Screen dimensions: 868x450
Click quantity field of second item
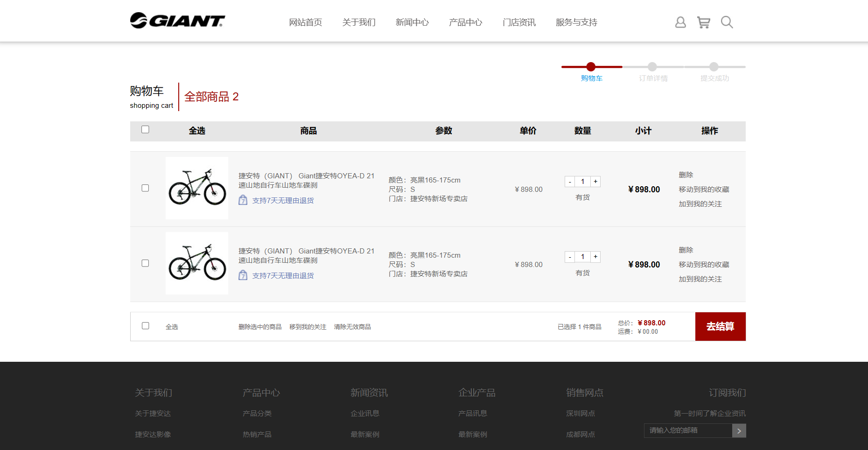point(582,257)
